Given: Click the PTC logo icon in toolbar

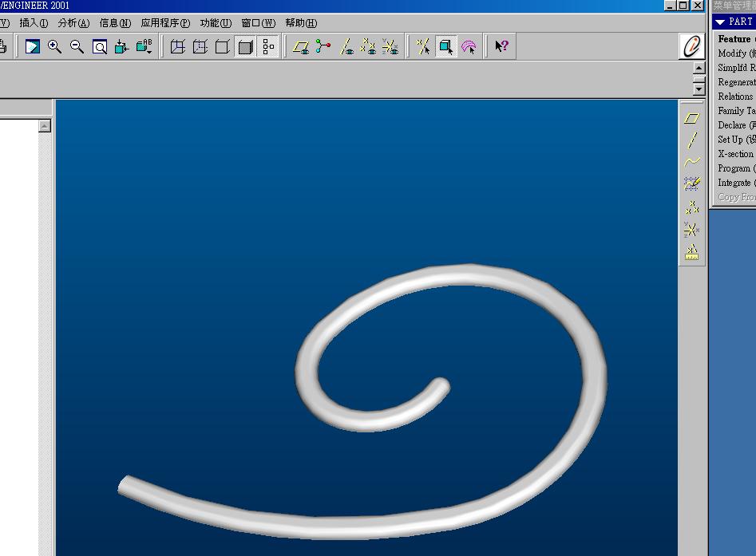Looking at the screenshot, I should (x=691, y=47).
